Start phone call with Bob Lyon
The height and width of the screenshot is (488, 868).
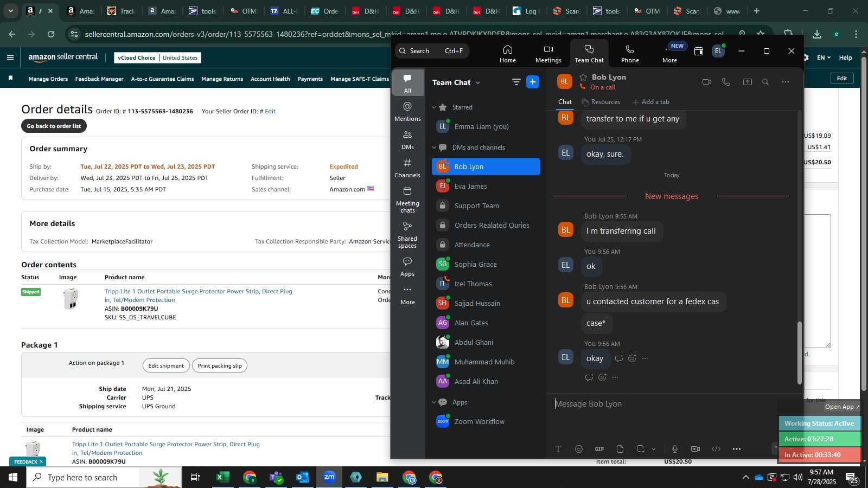(726, 82)
